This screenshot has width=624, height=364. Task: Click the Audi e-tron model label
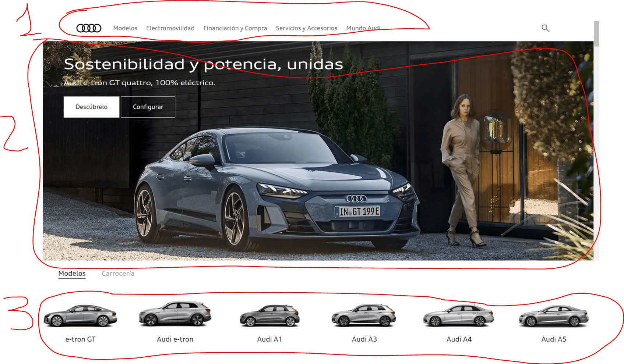pos(175,339)
